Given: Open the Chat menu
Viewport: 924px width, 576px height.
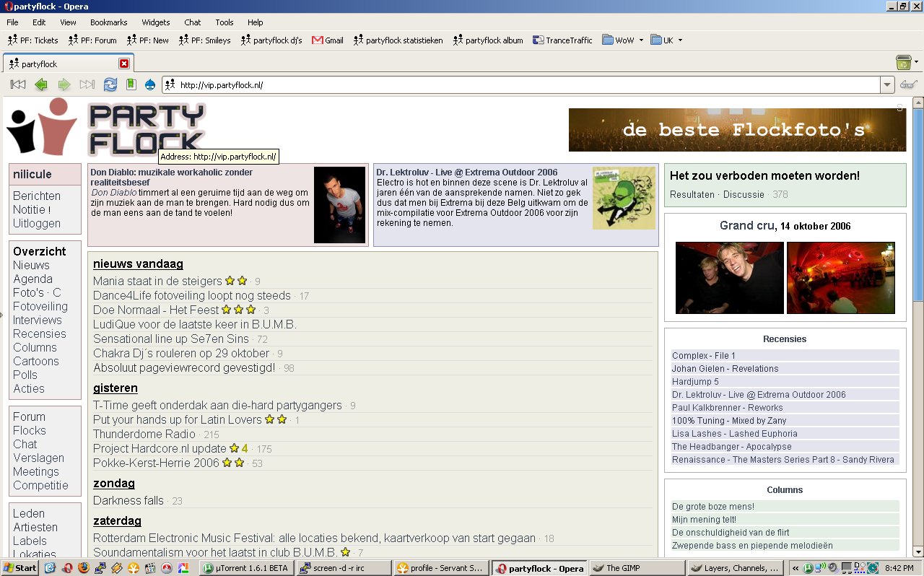Looking at the screenshot, I should (193, 22).
